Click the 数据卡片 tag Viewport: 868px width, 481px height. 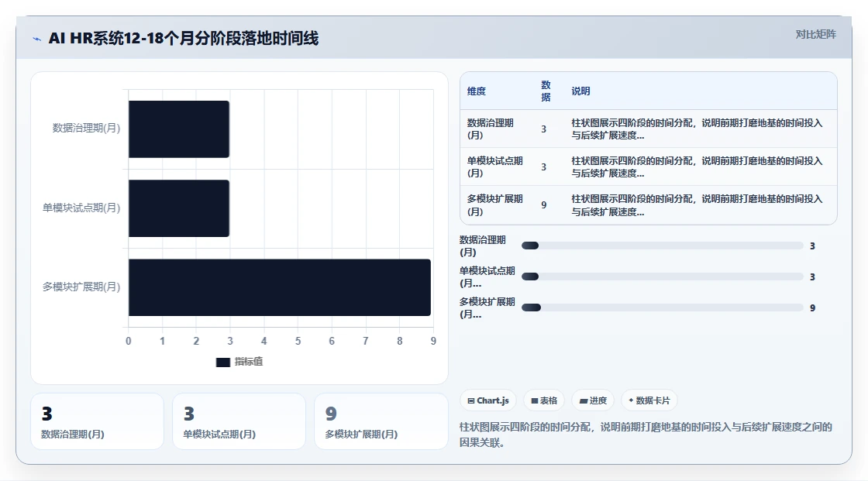(649, 400)
